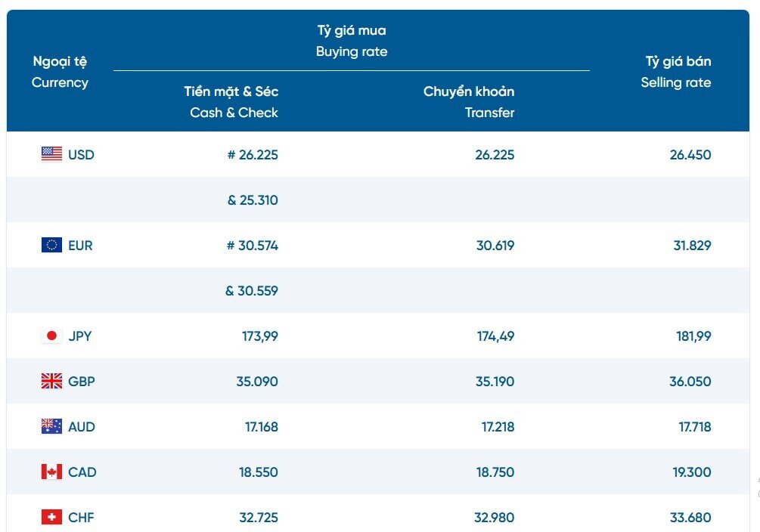Click the Ngoại tệ Currency column header
The height and width of the screenshot is (532, 760).
(60, 72)
